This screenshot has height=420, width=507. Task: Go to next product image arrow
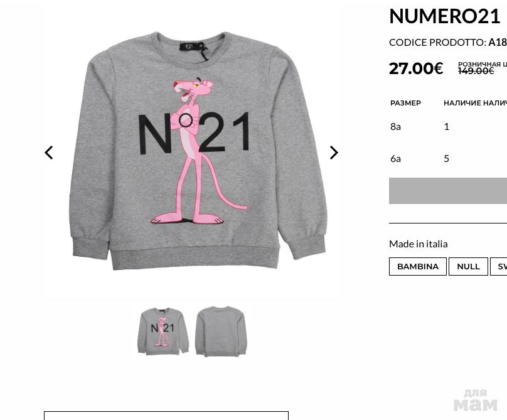click(334, 153)
